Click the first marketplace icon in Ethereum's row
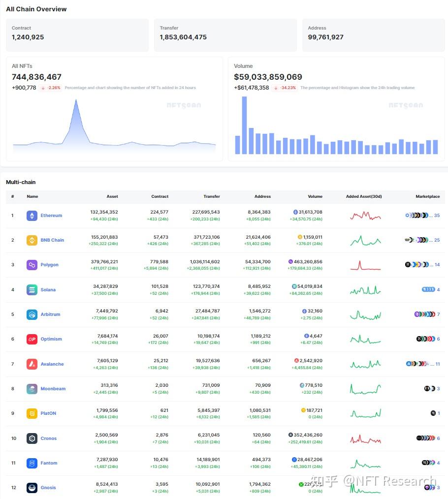This screenshot has height=499, width=448. [x=407, y=215]
